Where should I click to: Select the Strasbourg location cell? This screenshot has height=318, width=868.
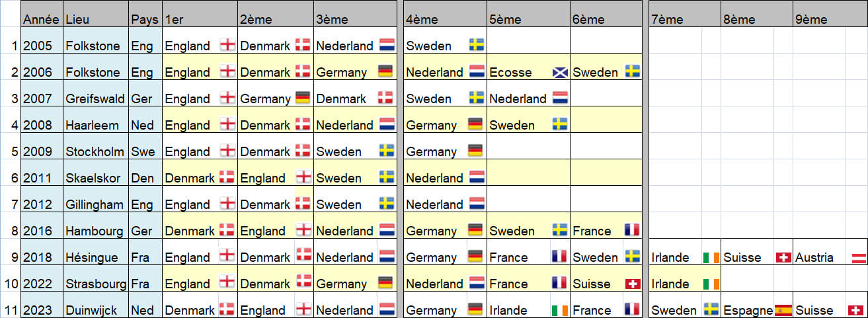pyautogui.click(x=96, y=284)
